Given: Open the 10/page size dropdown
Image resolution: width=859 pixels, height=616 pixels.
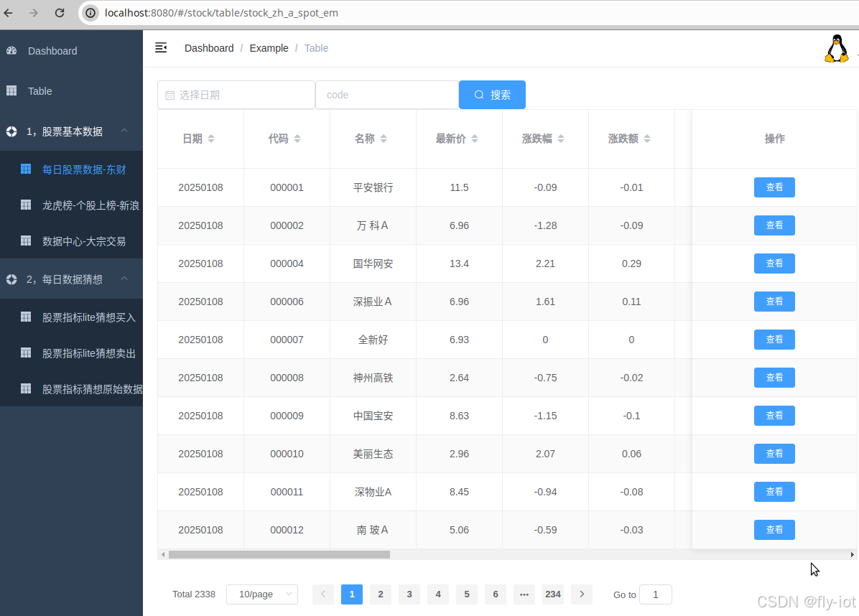Looking at the screenshot, I should 262,594.
